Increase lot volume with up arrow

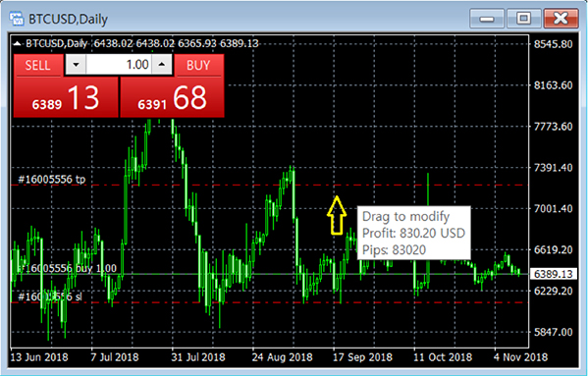tap(162, 65)
